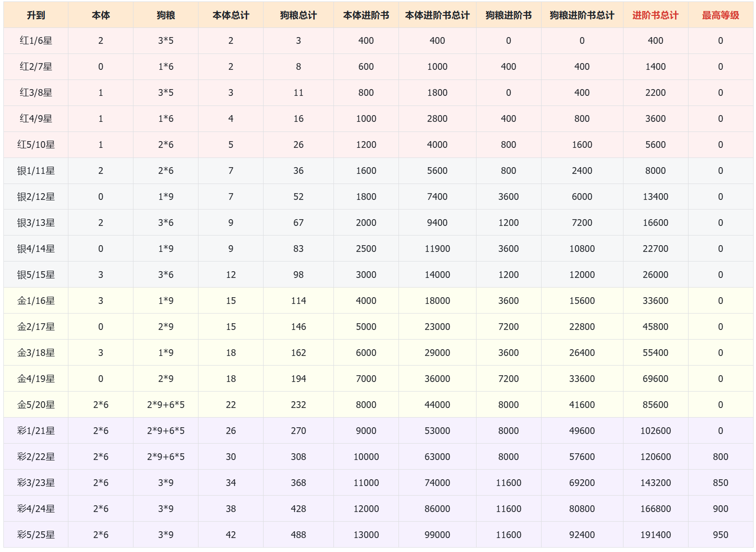Screen dimensions: 756x552
Task: Click the 5600 cell in 红5/10星 row
Action: pos(655,145)
